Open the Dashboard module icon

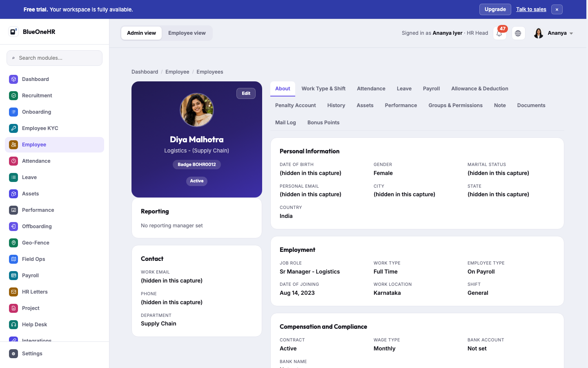13,79
